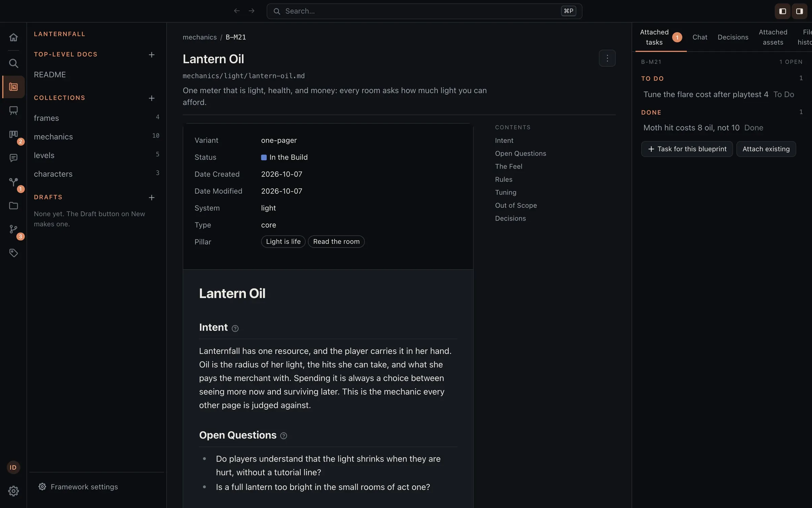The width and height of the screenshot is (812, 508).
Task: Click the blue In the Build status swatch
Action: tap(264, 157)
